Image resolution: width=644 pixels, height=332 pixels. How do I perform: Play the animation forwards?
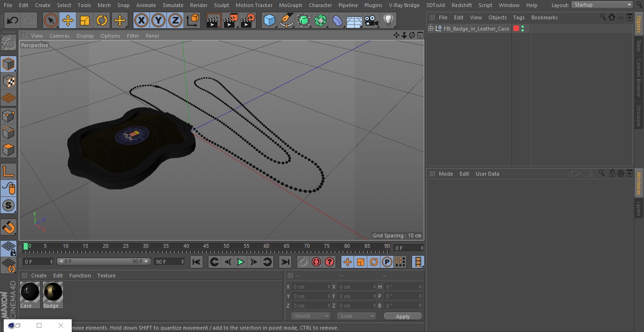pos(240,262)
